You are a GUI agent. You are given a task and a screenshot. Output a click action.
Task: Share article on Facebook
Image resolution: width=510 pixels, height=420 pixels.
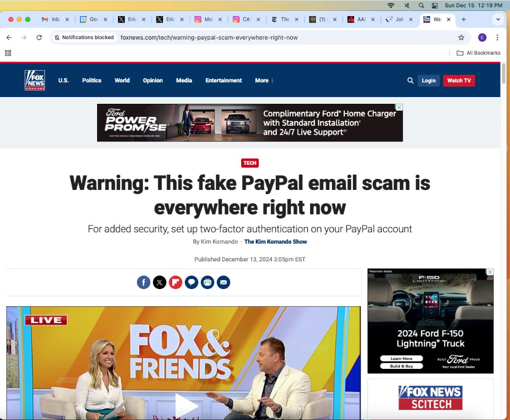pos(144,282)
